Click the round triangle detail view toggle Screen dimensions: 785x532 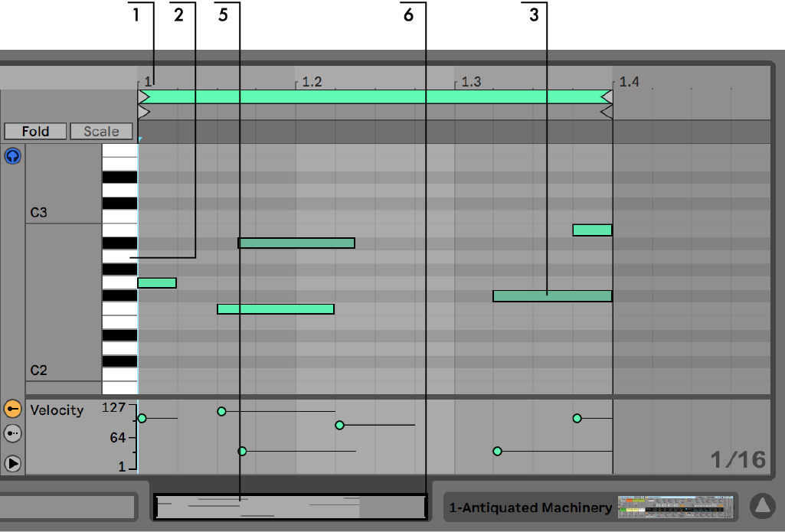pos(763,507)
